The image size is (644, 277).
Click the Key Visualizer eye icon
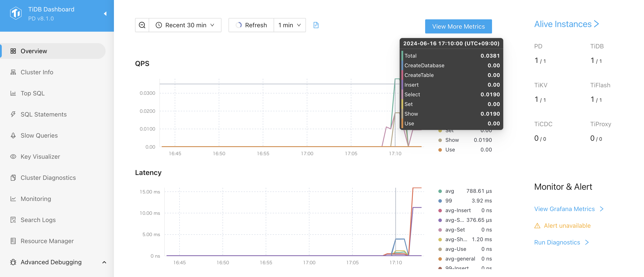click(13, 157)
